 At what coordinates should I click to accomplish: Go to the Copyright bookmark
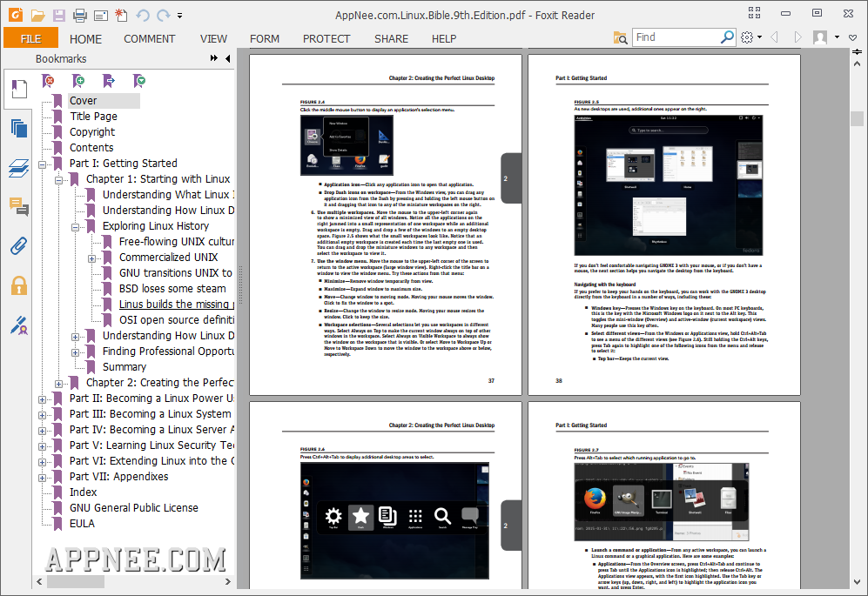point(92,131)
